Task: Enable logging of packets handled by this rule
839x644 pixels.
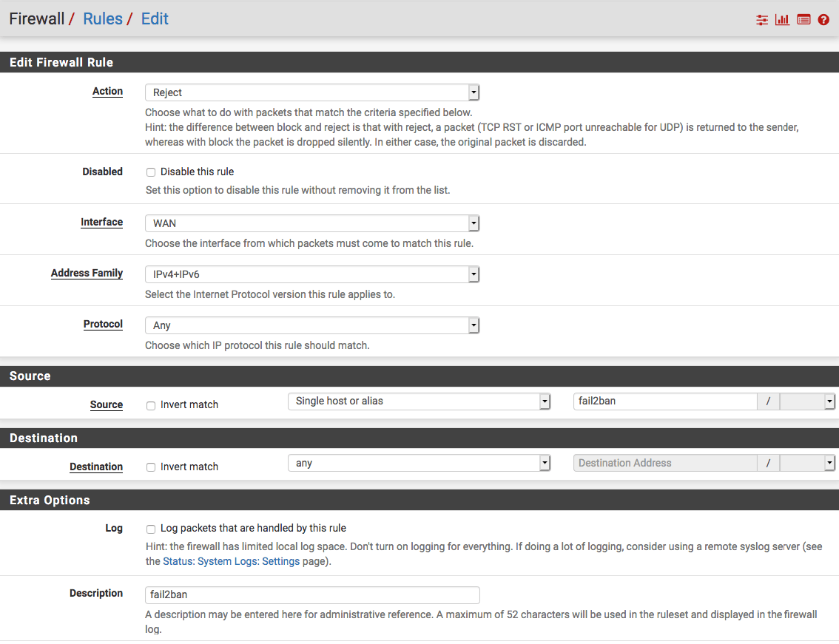Action: point(151,529)
